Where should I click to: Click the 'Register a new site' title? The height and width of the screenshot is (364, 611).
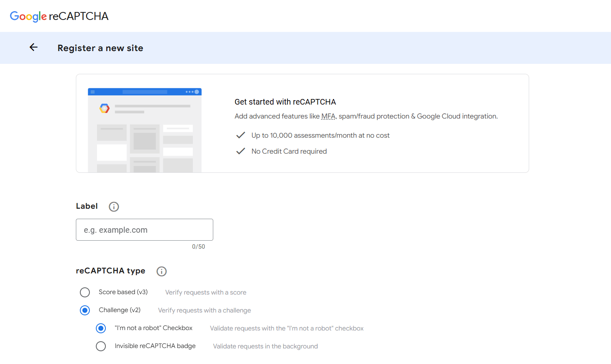100,48
